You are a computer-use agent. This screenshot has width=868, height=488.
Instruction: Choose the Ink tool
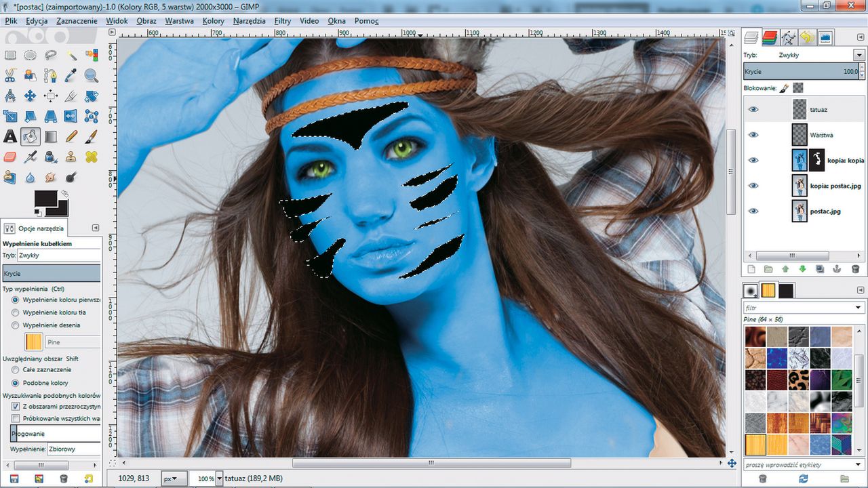51,157
